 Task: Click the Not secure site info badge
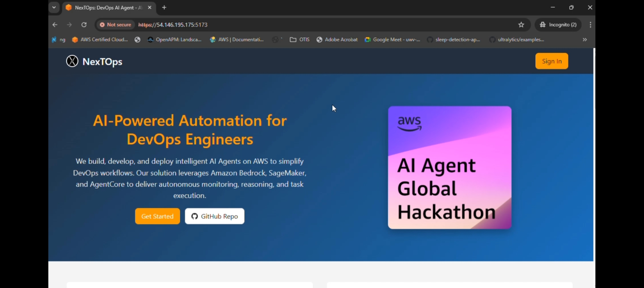click(x=116, y=25)
